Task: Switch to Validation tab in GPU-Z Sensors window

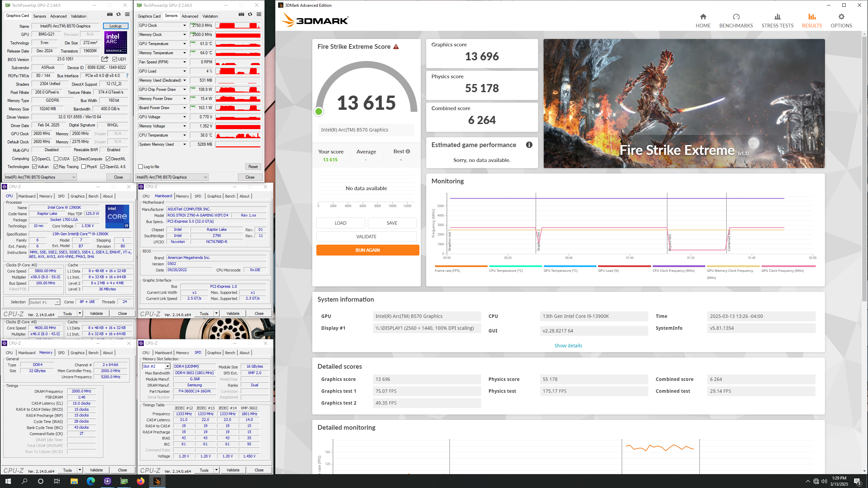Action: (x=210, y=16)
